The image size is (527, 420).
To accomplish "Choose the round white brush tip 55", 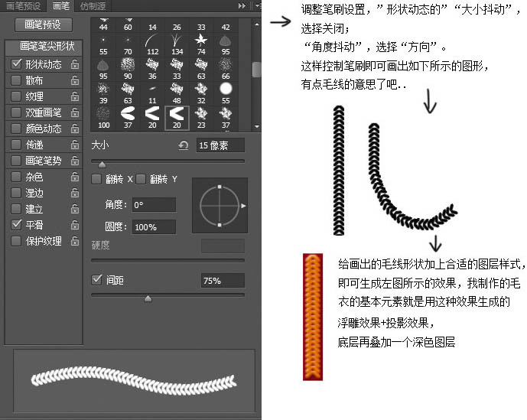I will (x=226, y=89).
